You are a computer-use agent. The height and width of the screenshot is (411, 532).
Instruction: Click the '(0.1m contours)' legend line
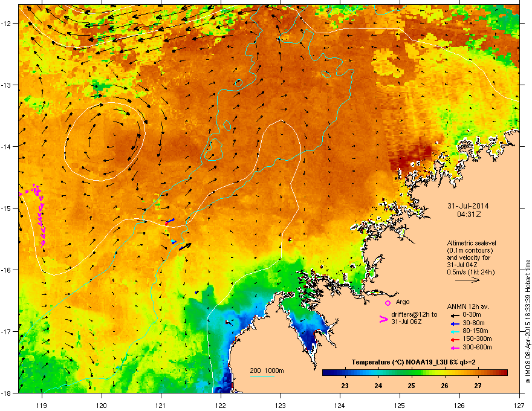470,251
